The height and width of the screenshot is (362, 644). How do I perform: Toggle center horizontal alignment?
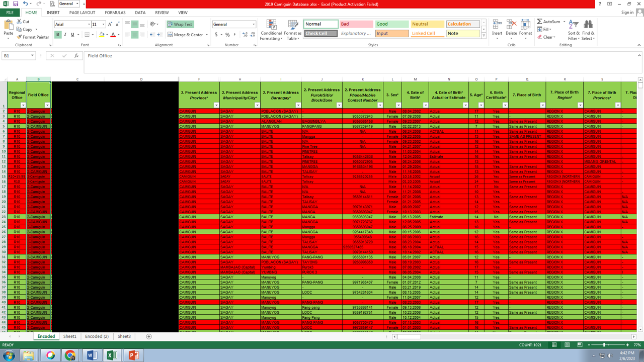point(135,35)
